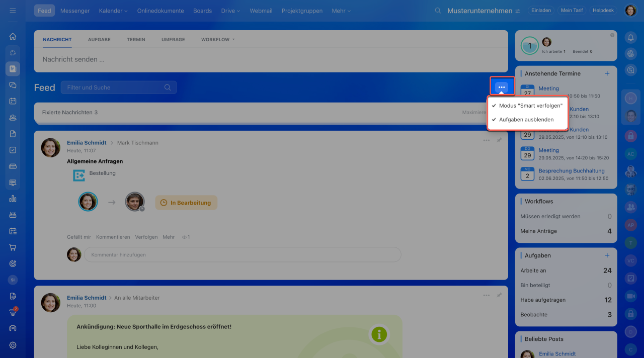Open the Mehr menu under the Bestellung post
This screenshot has height=358, width=644.
[x=169, y=237]
